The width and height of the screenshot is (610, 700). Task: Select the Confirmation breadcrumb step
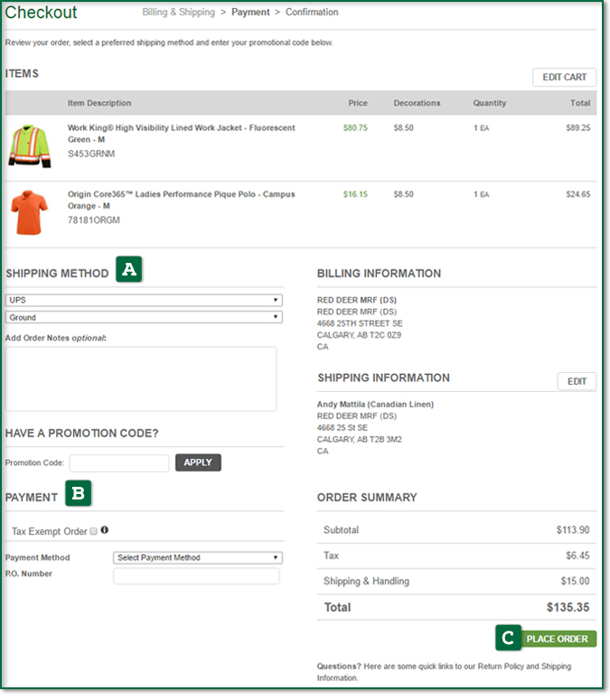click(x=312, y=13)
